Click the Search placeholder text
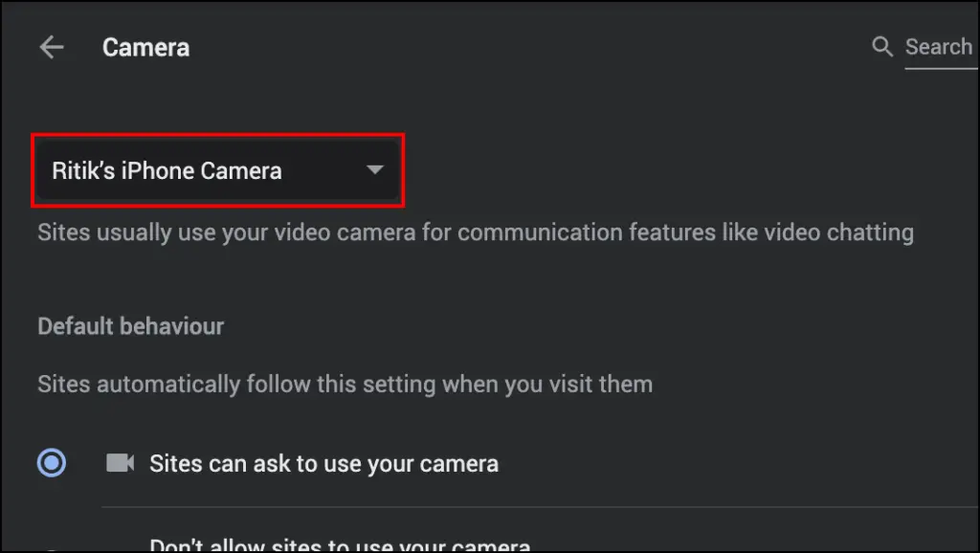The width and height of the screenshot is (980, 553). 939,47
